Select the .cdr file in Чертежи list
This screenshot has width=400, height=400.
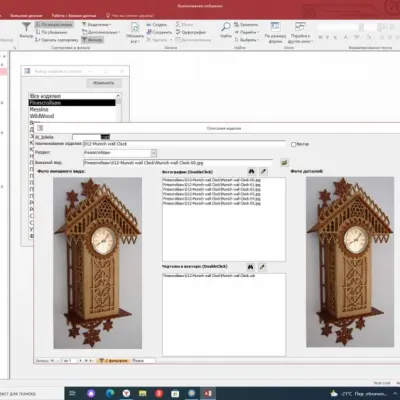coord(209,276)
